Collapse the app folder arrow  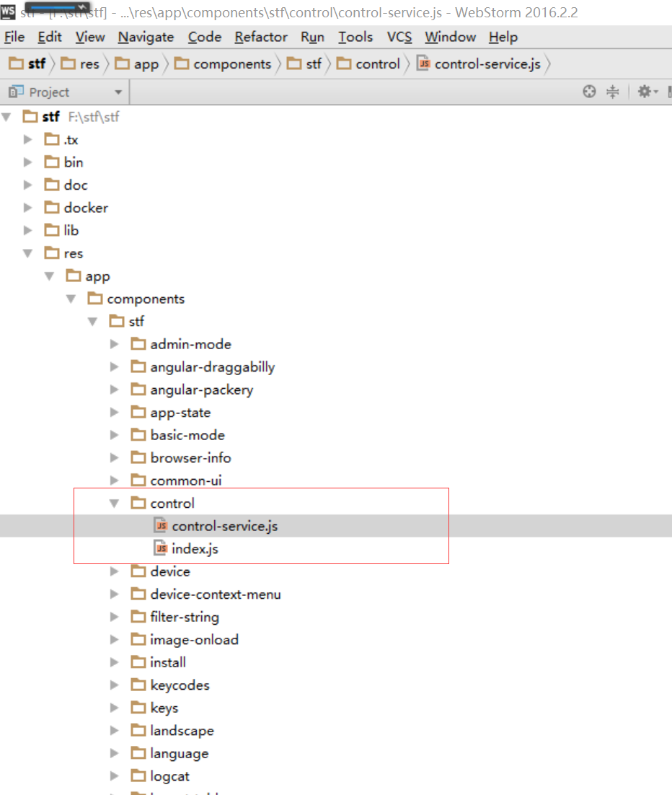tap(49, 276)
